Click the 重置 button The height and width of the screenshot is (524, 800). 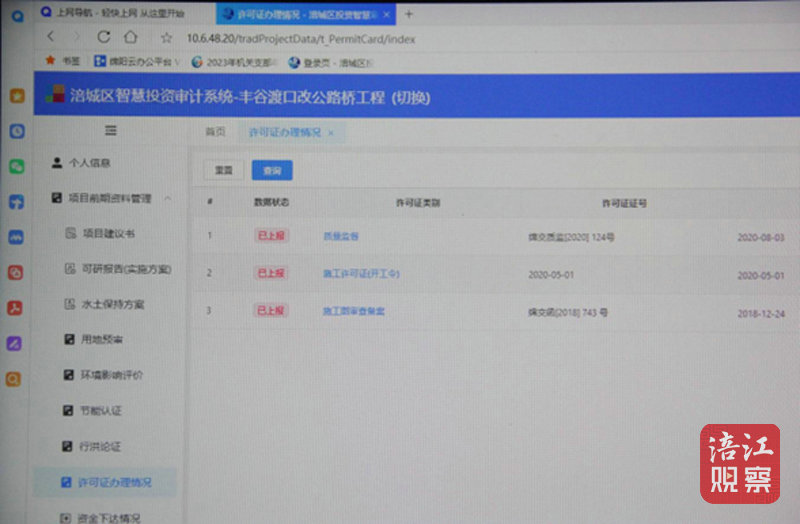tap(222, 171)
